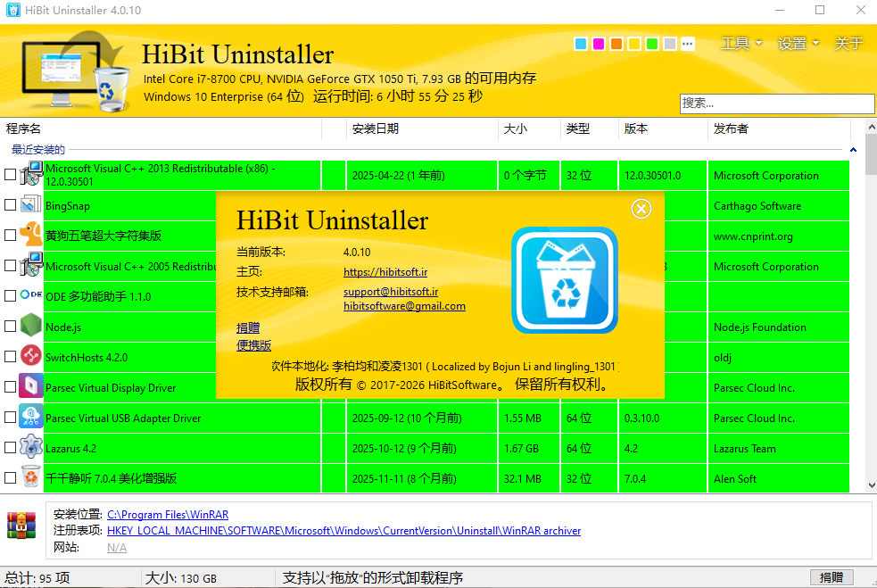Image resolution: width=877 pixels, height=588 pixels.
Task: Tick checkbox for Node.js
Action: 10,327
